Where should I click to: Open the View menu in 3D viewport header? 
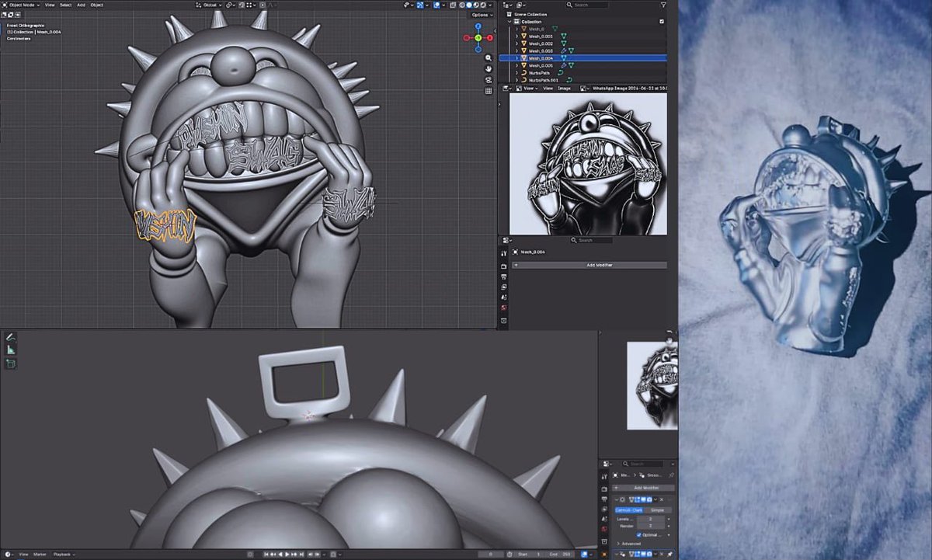click(50, 5)
